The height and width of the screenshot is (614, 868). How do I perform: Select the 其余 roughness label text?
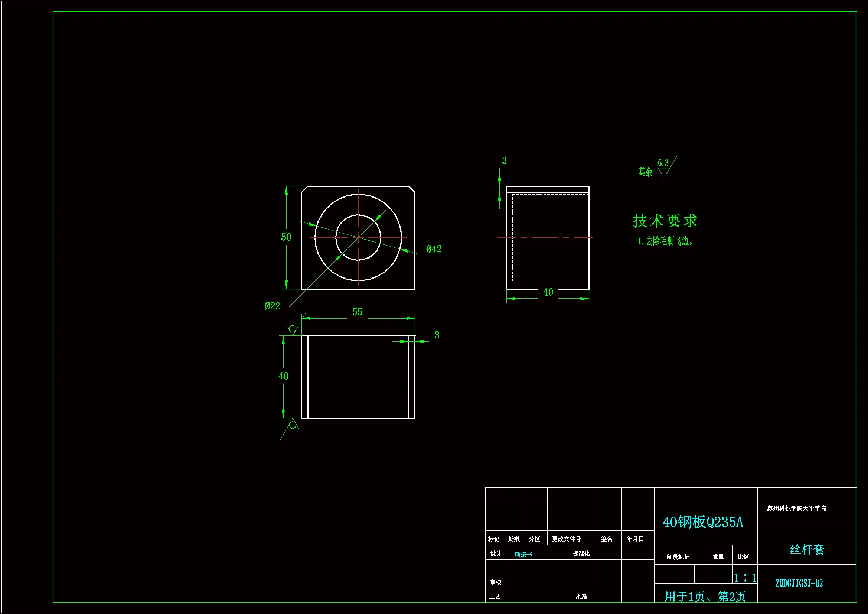645,172
